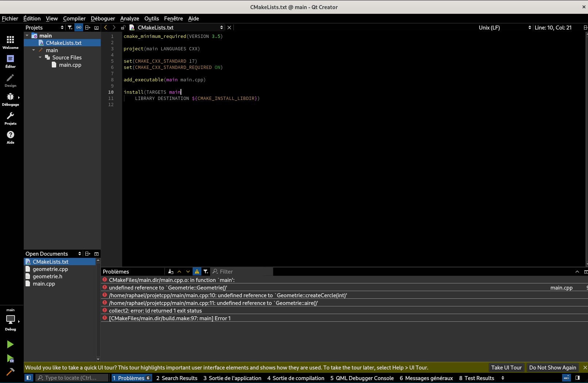588x383 pixels.
Task: Open the 1 Problèmes output tab
Action: click(x=131, y=378)
